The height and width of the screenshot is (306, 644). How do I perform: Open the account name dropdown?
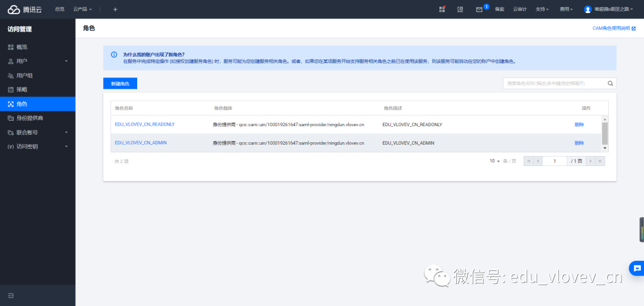[x=614, y=10]
